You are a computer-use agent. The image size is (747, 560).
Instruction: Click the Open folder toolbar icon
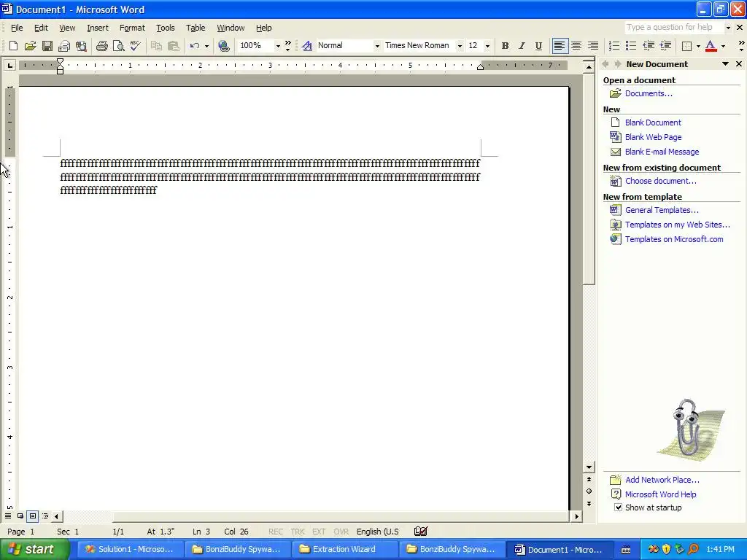(30, 46)
